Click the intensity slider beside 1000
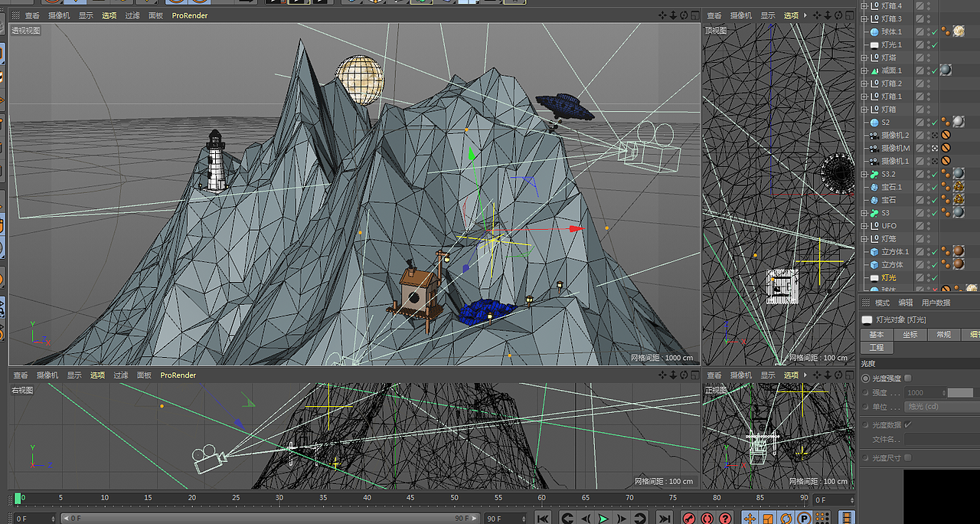Screen dimensions: 980x524 961,392
